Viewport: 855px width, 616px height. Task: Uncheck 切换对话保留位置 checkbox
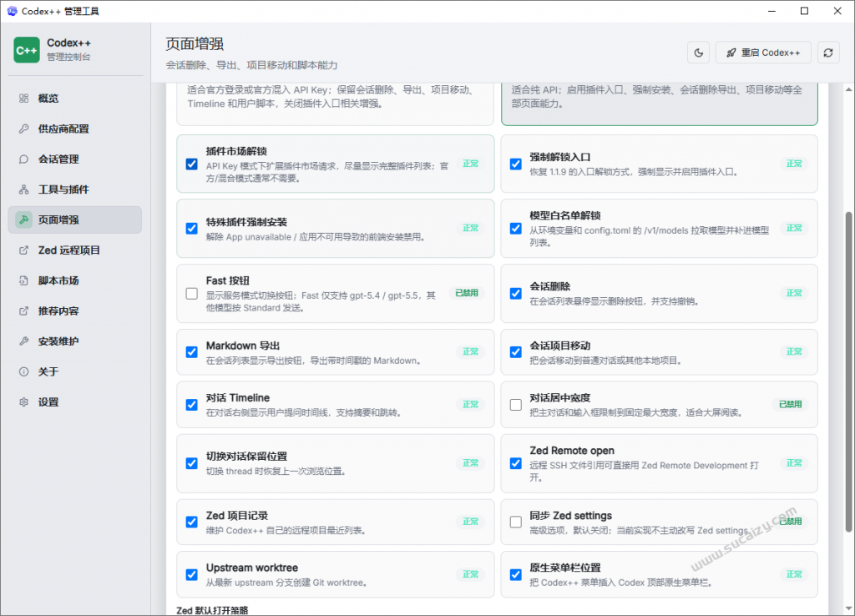[x=191, y=463]
